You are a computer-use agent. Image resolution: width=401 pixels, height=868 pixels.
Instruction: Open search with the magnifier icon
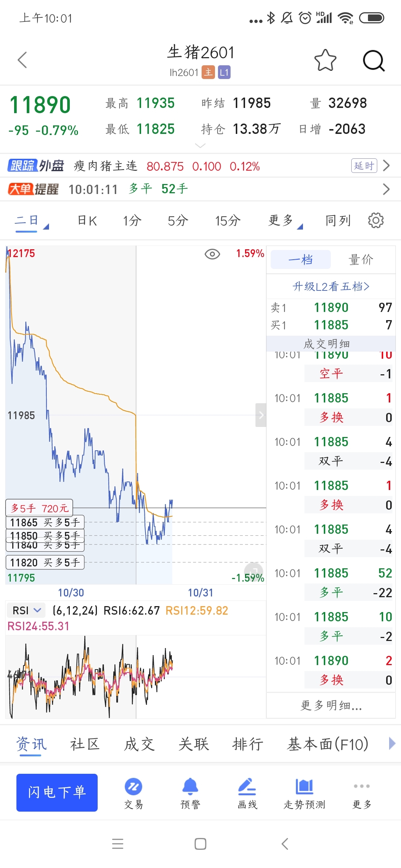point(374,60)
